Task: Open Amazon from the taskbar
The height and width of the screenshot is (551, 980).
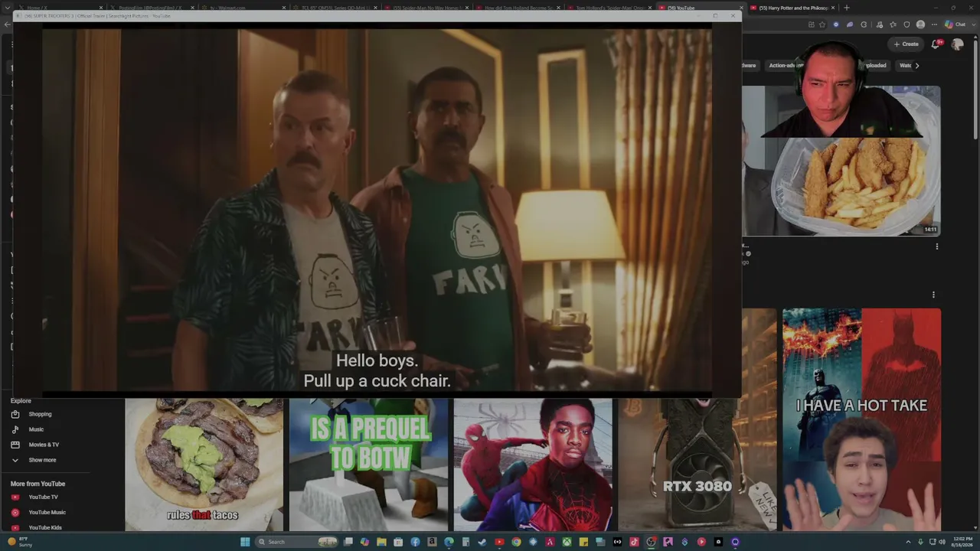Action: point(432,542)
